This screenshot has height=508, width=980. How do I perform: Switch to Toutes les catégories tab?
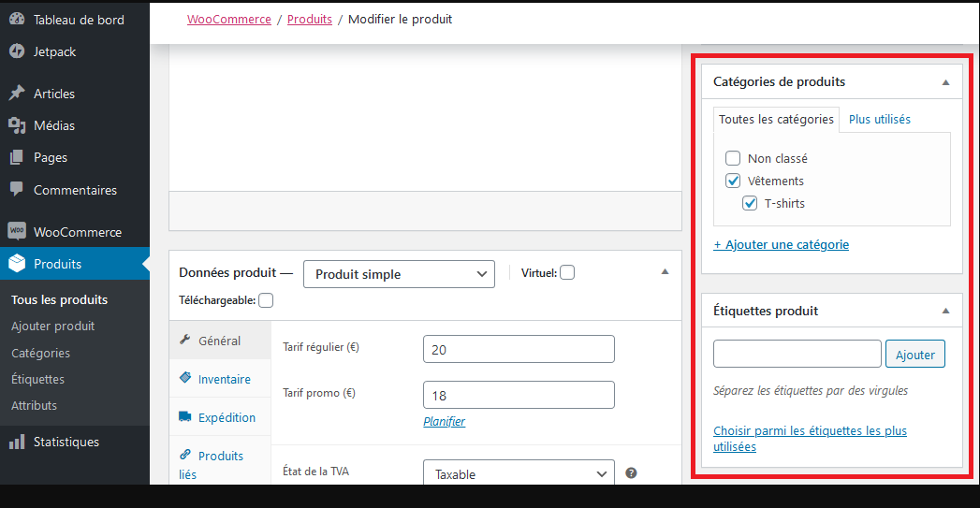click(776, 120)
